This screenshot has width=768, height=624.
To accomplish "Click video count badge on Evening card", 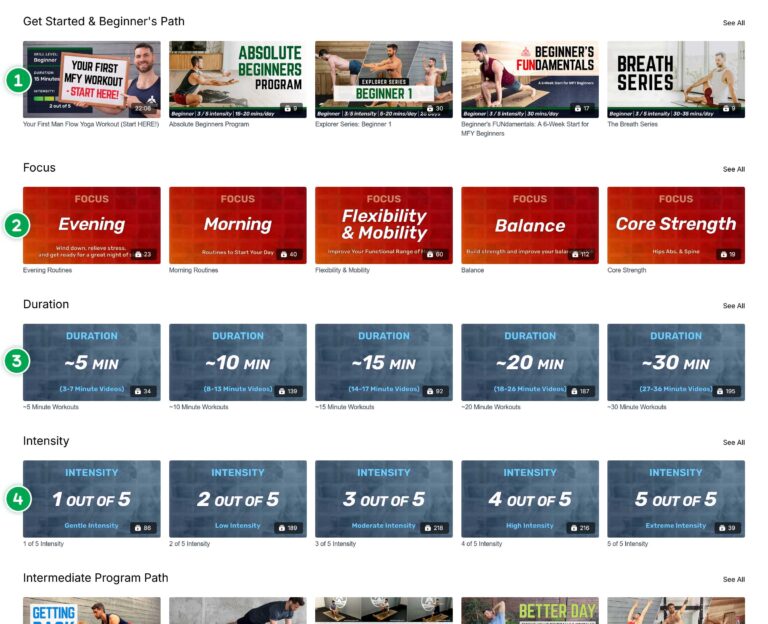I will [x=143, y=254].
